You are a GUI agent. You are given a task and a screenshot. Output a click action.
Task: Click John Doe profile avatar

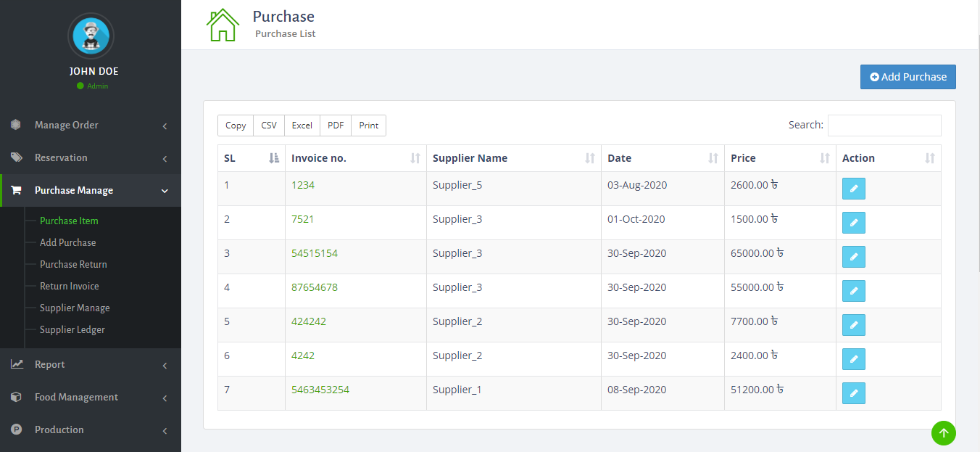point(91,36)
